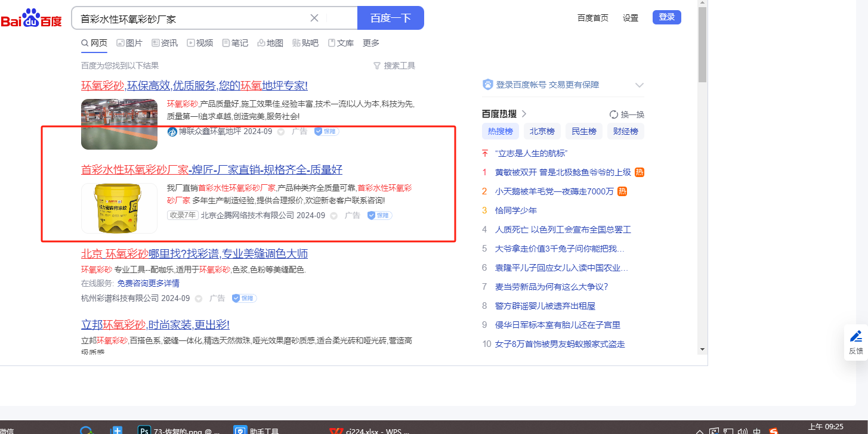Switch to the 民生榜 tab
The height and width of the screenshot is (434, 868).
(x=584, y=132)
